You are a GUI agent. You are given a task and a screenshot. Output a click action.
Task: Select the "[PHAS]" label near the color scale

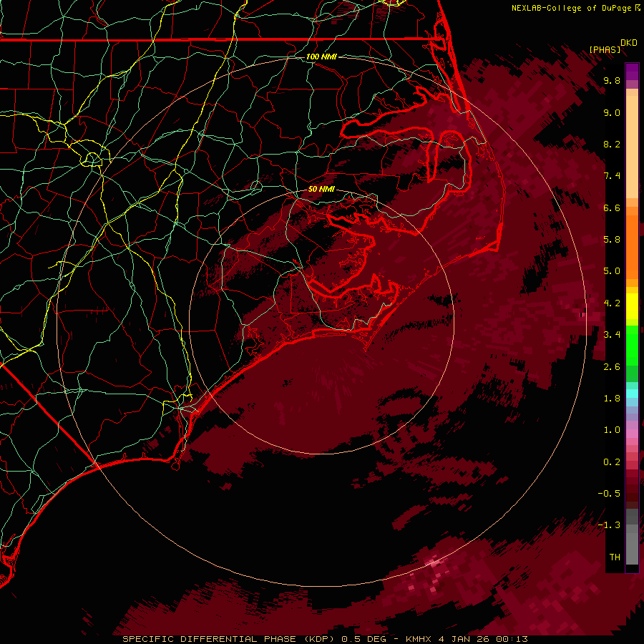point(605,49)
